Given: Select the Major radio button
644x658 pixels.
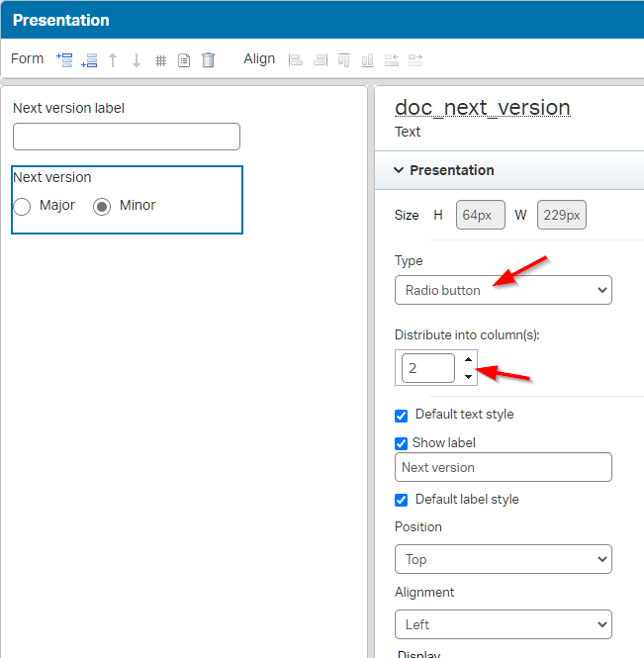Looking at the screenshot, I should coord(22,206).
